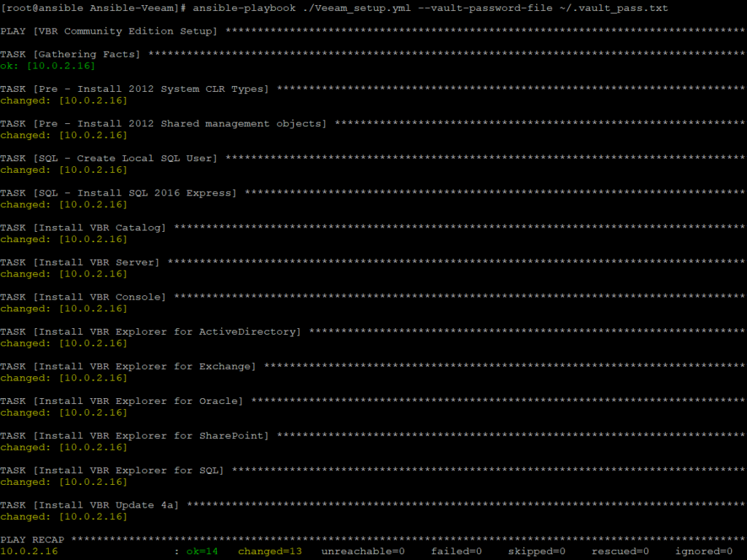The height and width of the screenshot is (560, 747).
Task: Click the SQL - Install SQL 2016 Express task
Action: click(119, 193)
